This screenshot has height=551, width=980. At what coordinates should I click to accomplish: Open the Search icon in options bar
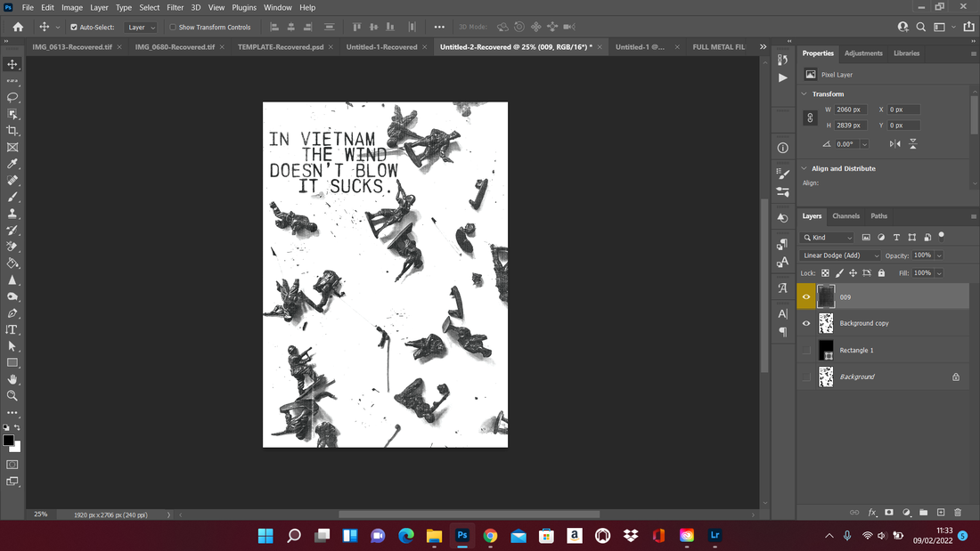pyautogui.click(x=920, y=27)
